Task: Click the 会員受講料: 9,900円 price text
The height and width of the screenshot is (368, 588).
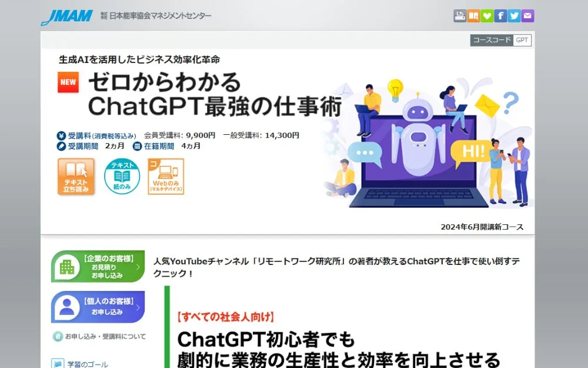Action: click(179, 135)
